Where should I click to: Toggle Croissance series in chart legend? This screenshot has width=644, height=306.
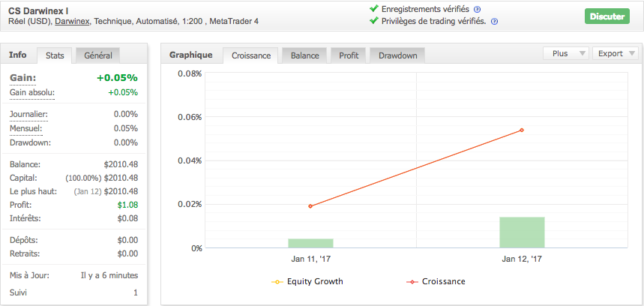click(x=436, y=282)
